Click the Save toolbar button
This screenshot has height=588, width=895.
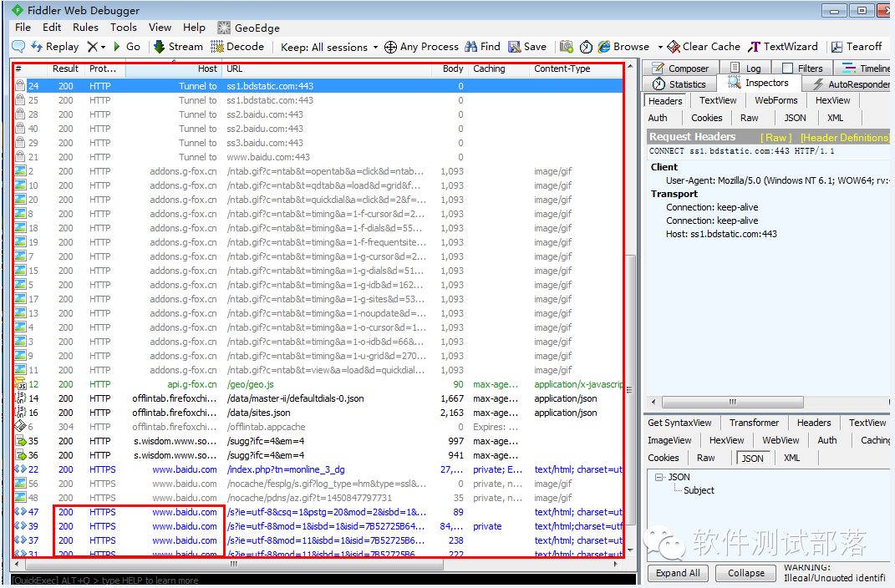(x=527, y=47)
